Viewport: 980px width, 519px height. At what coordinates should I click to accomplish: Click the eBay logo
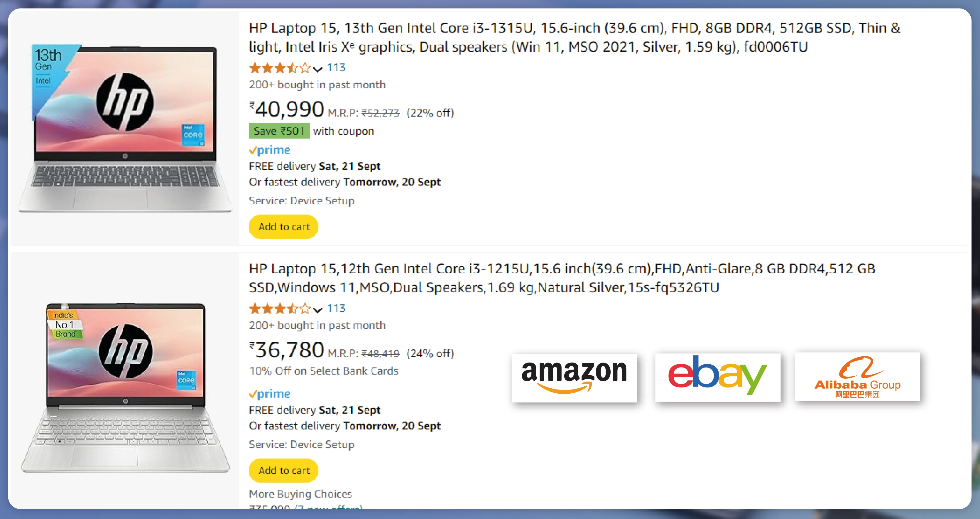(717, 377)
